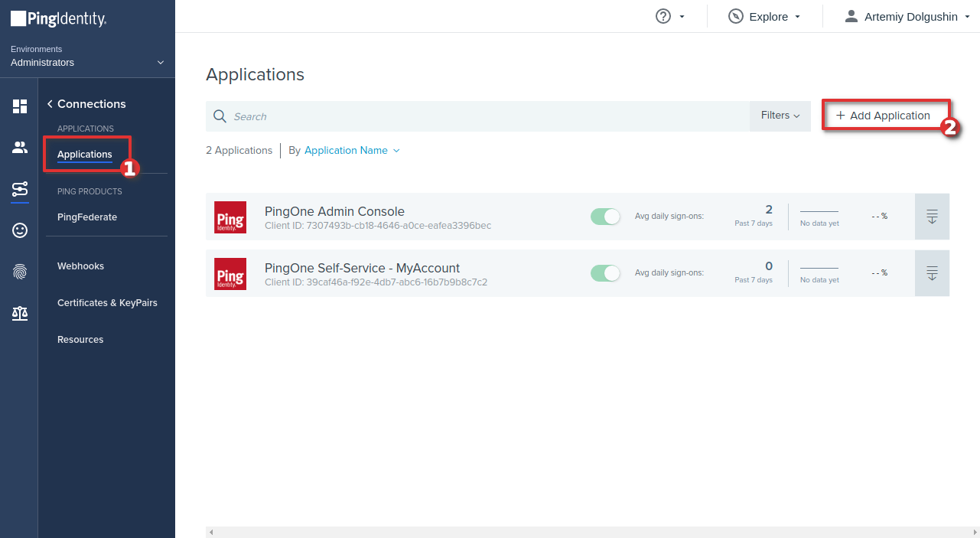Viewport: 980px width, 538px height.
Task: Open the PingOne Admin Console application name
Action: point(334,211)
